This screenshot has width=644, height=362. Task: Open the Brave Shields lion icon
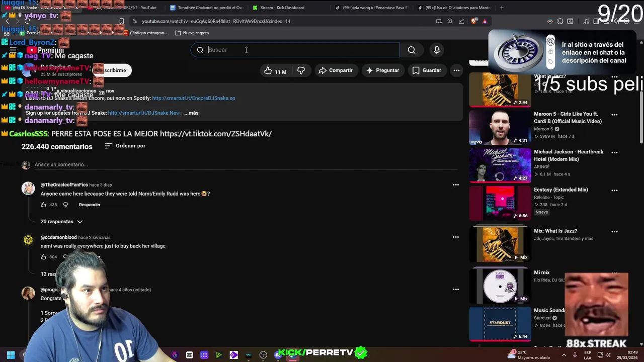click(473, 21)
